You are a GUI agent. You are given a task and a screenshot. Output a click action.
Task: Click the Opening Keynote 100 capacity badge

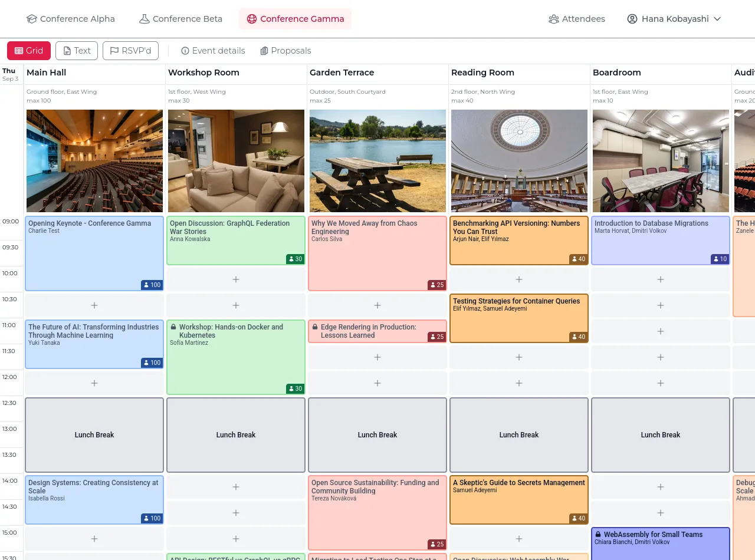pos(152,285)
